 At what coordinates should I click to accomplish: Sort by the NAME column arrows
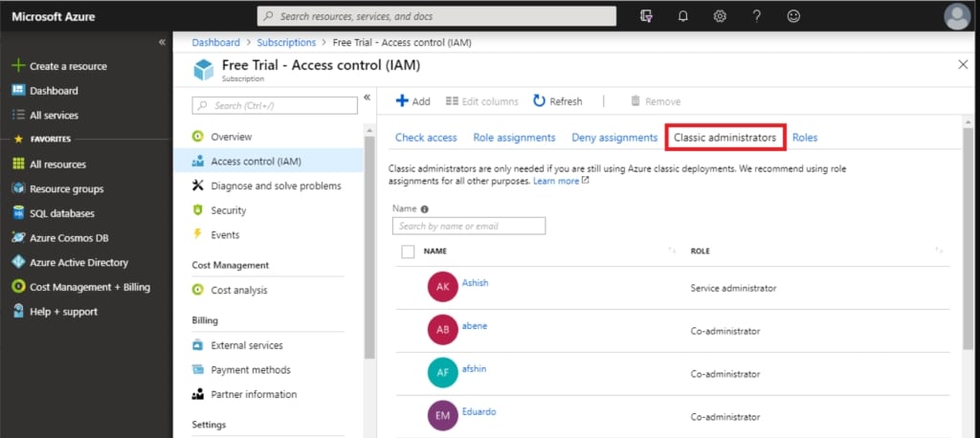[673, 251]
